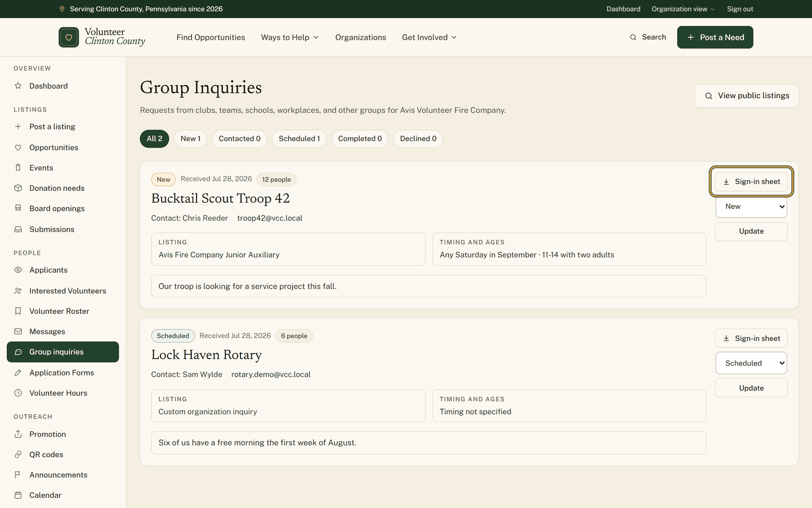Click the eye icon beside Applicants
The image size is (812, 508).
18,270
